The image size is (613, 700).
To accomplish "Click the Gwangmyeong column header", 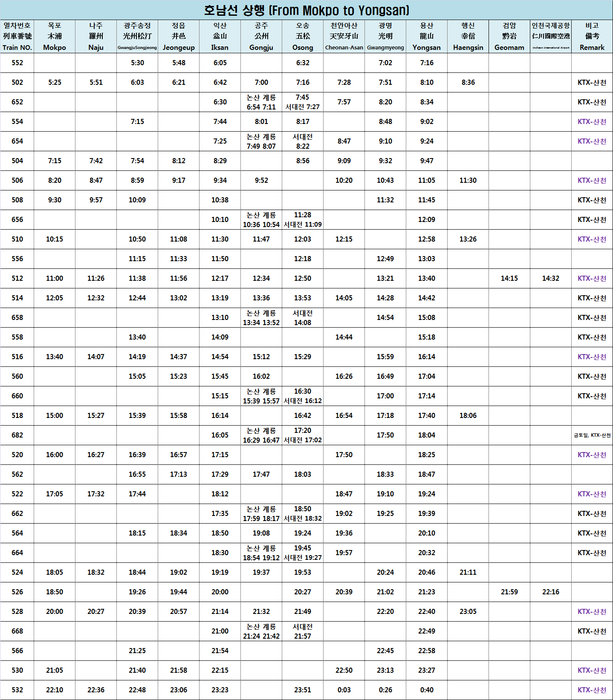I will click(385, 37).
